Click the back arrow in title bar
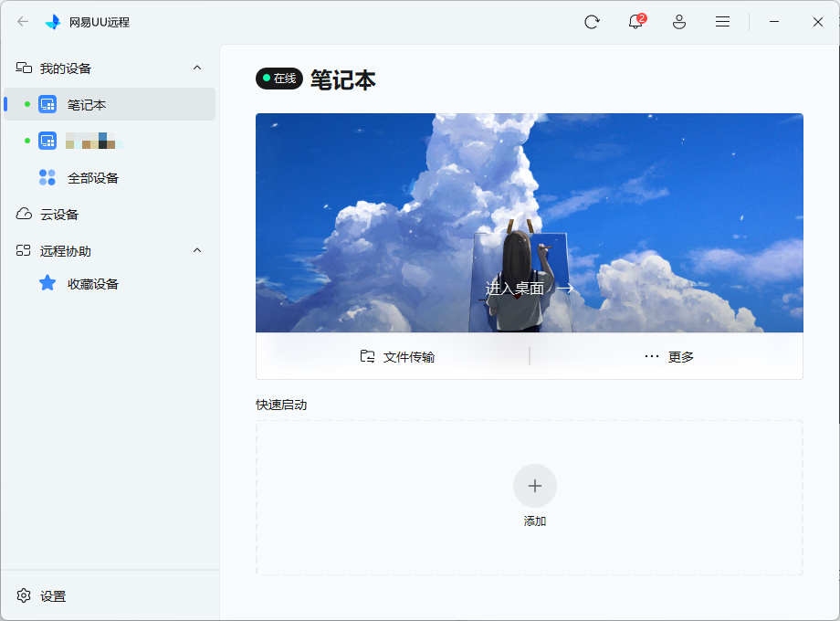This screenshot has height=621, width=840. point(23,21)
